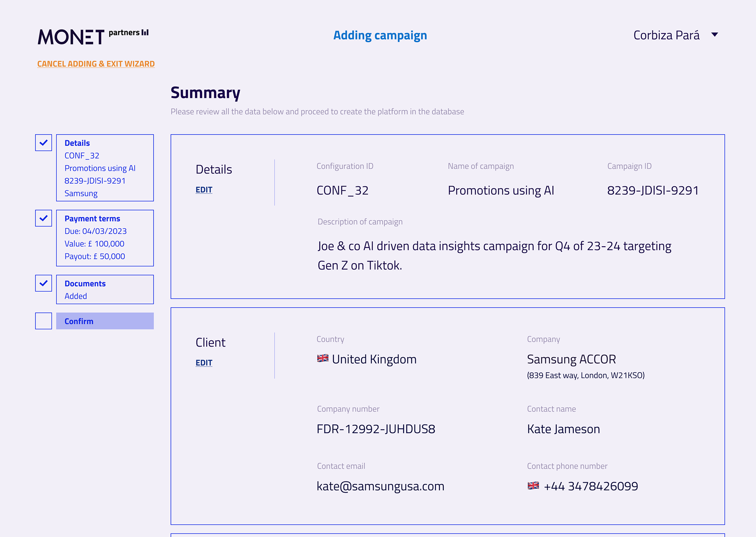This screenshot has height=537, width=756.
Task: Edit the Client section
Action: point(204,363)
